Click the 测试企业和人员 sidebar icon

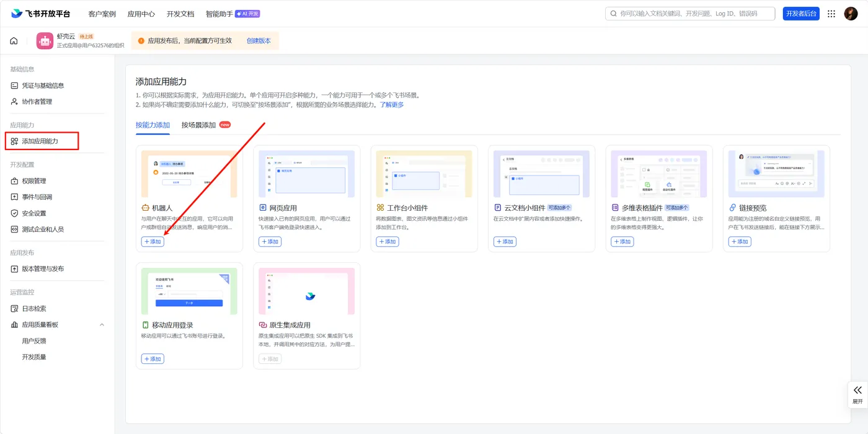click(14, 229)
